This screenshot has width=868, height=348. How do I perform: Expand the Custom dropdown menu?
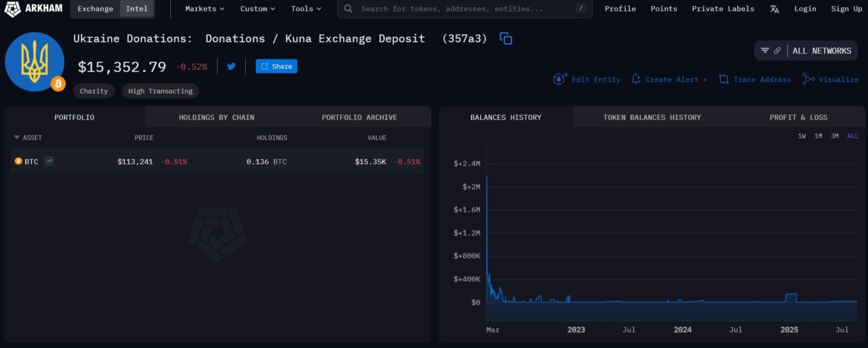pyautogui.click(x=258, y=9)
